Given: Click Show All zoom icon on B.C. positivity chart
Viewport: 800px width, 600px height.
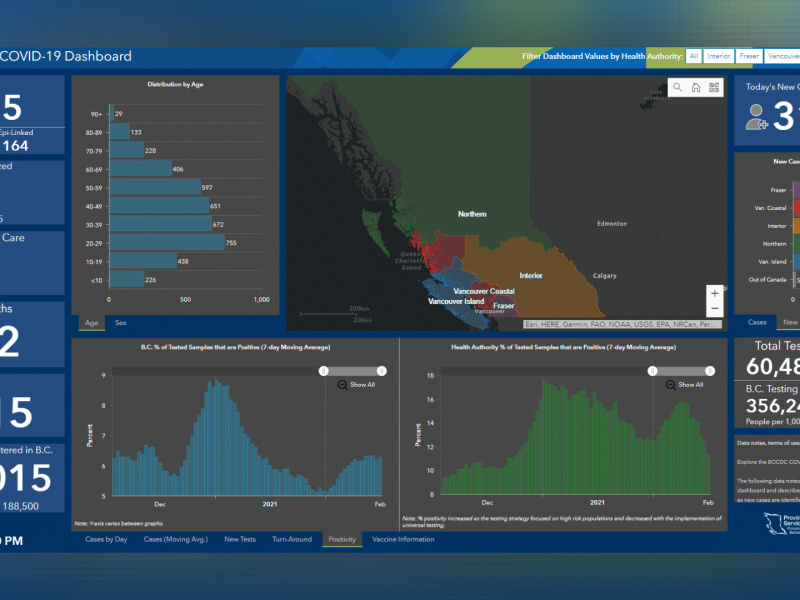Looking at the screenshot, I should 343,385.
